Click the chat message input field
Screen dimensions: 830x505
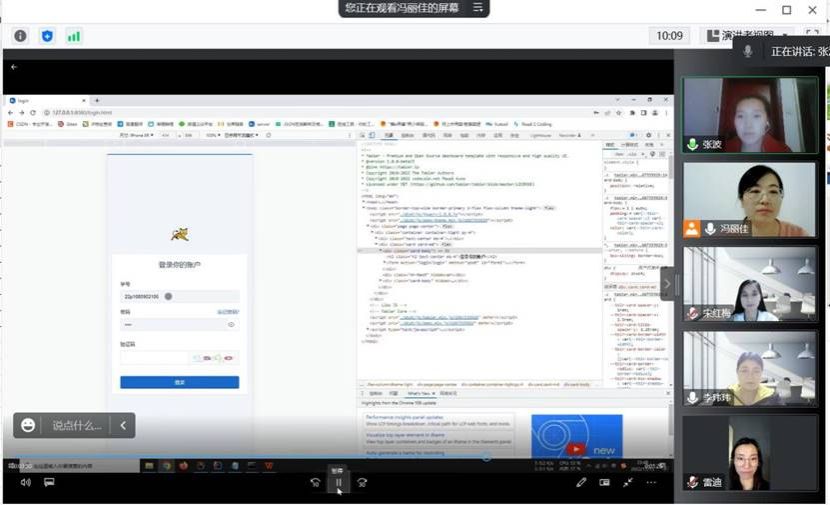coord(77,425)
